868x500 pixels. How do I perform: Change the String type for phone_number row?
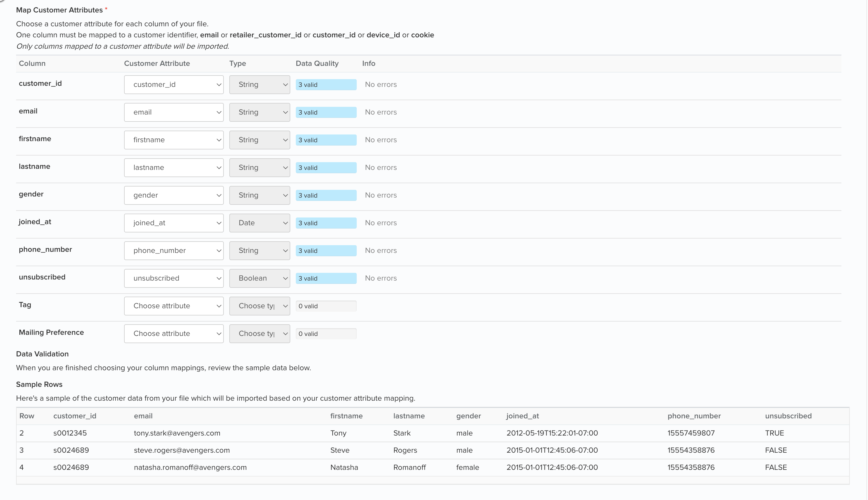pyautogui.click(x=260, y=250)
